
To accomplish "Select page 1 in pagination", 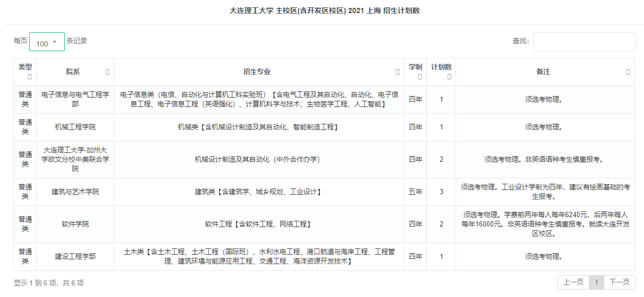I will click(597, 282).
